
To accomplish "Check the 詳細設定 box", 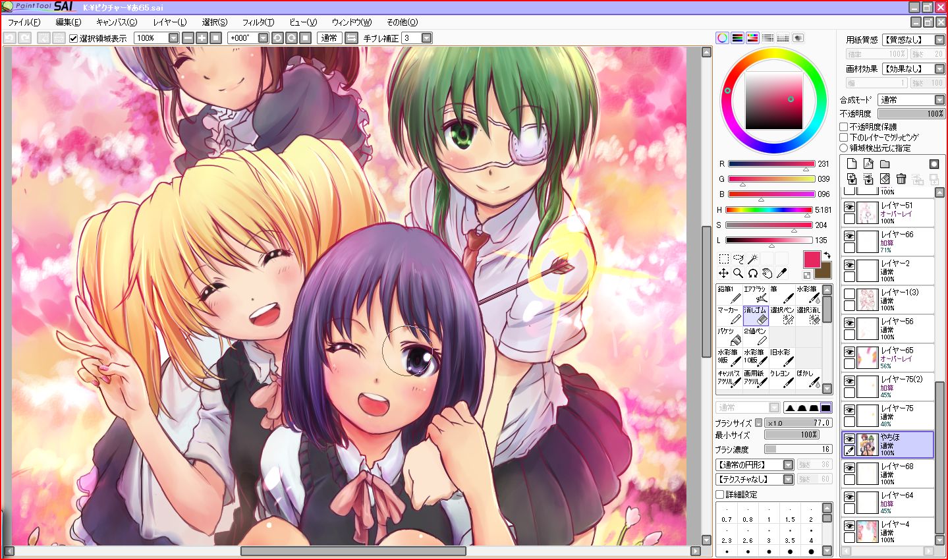I will [x=720, y=494].
